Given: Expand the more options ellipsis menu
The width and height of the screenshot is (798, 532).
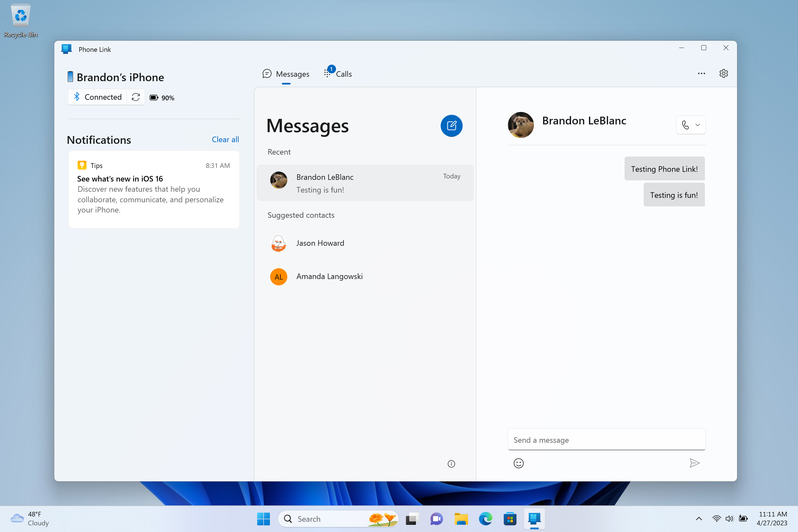Looking at the screenshot, I should coord(701,73).
